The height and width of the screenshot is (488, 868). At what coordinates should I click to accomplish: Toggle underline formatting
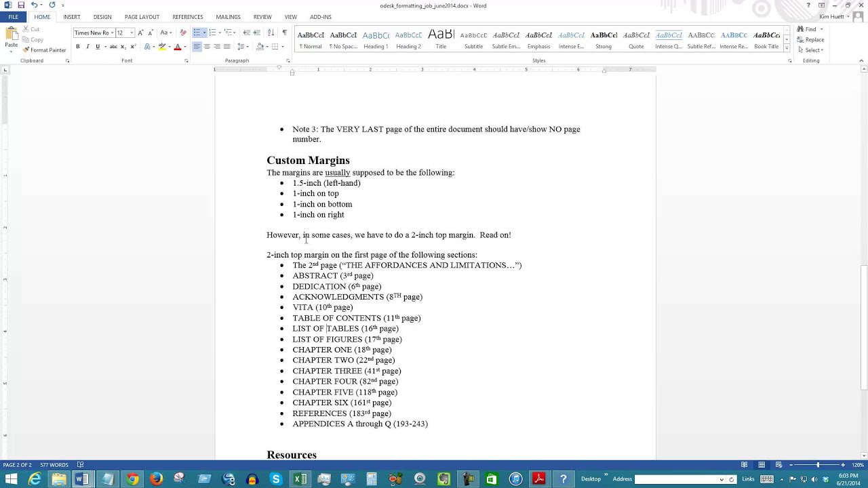(98, 47)
